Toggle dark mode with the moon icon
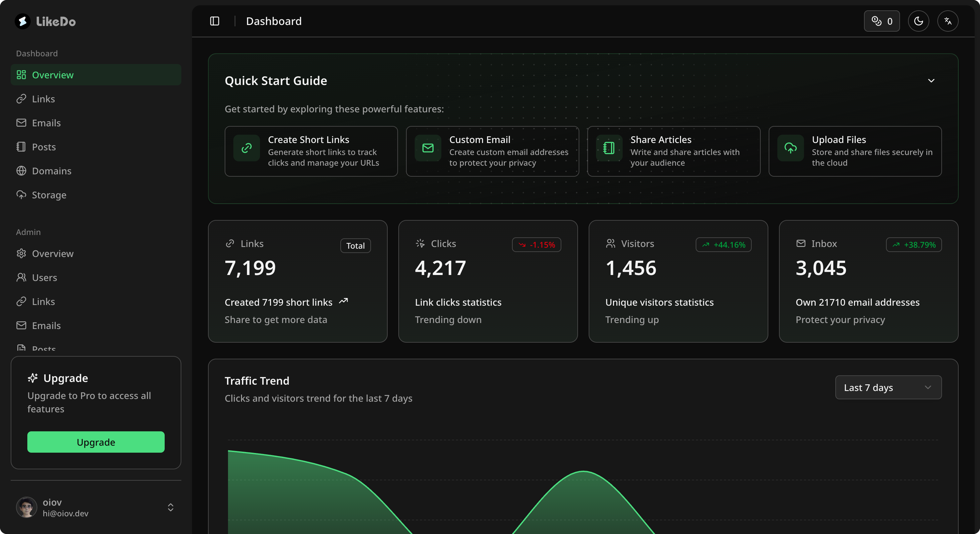The width and height of the screenshot is (980, 534). point(919,21)
